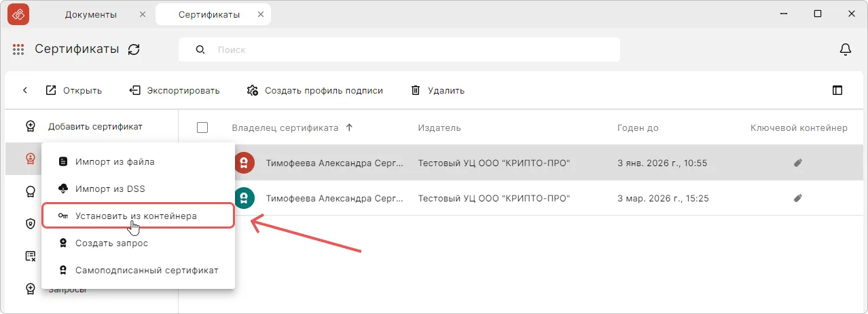The image size is (868, 314).
Task: Tick the select-all checkbox in table header
Action: (202, 127)
